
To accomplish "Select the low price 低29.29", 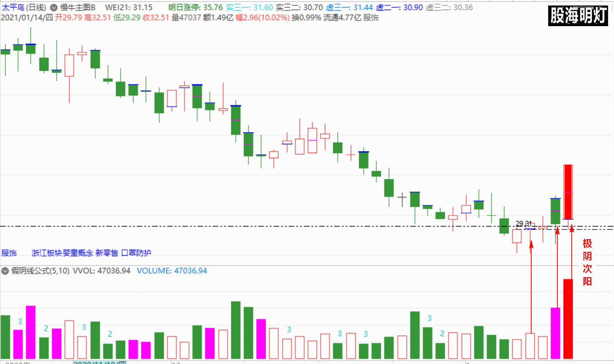I will pyautogui.click(x=127, y=18).
